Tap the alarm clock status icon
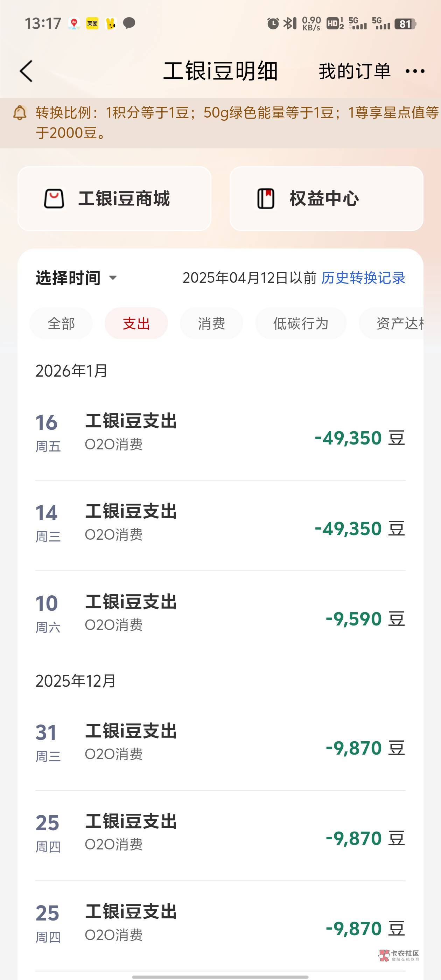The height and width of the screenshot is (980, 441). tap(272, 23)
